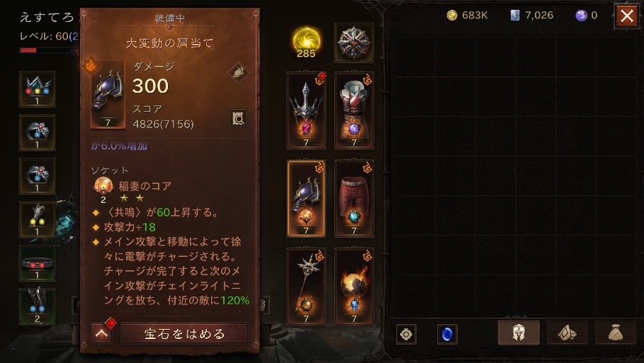Expand item options with the up chevron
Image resolution: width=644 pixels, height=363 pixels.
coord(101,333)
